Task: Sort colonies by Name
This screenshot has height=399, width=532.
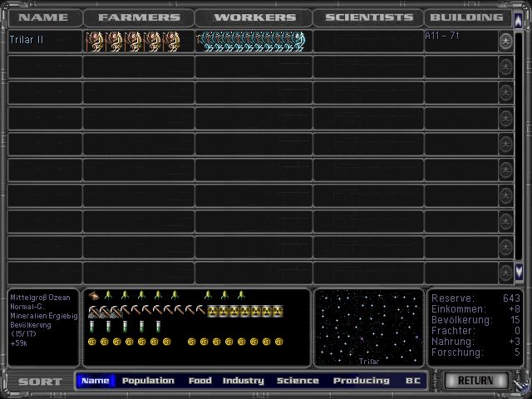Action: coord(96,381)
